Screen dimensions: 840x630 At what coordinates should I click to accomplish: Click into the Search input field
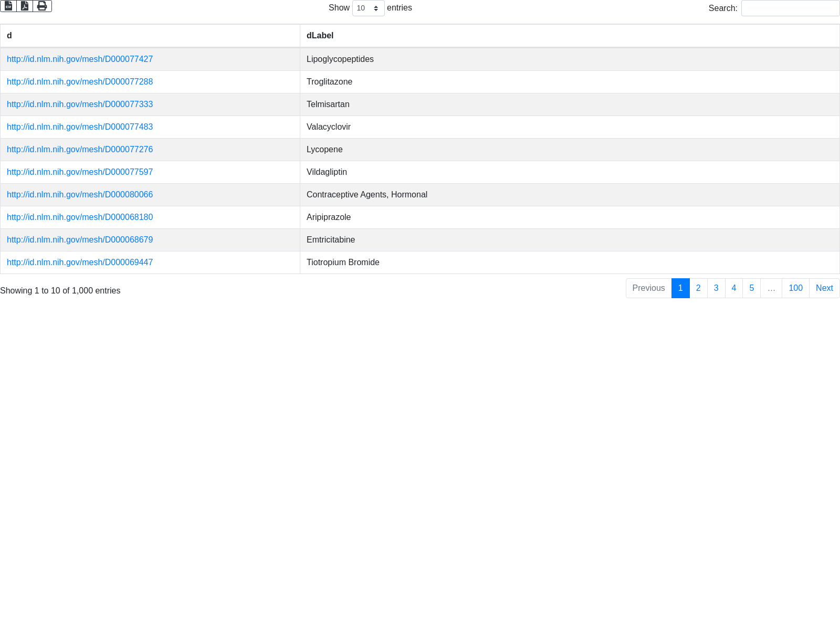790,8
